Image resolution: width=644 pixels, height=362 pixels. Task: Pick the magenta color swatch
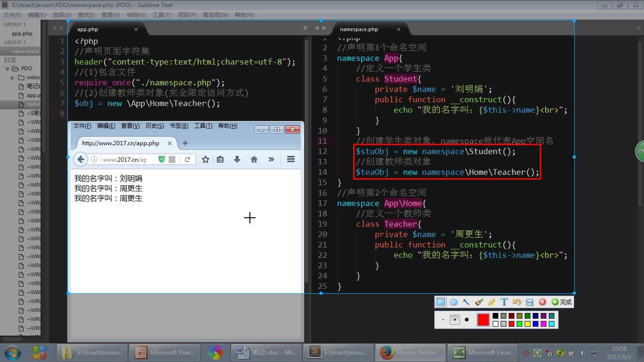544,324
